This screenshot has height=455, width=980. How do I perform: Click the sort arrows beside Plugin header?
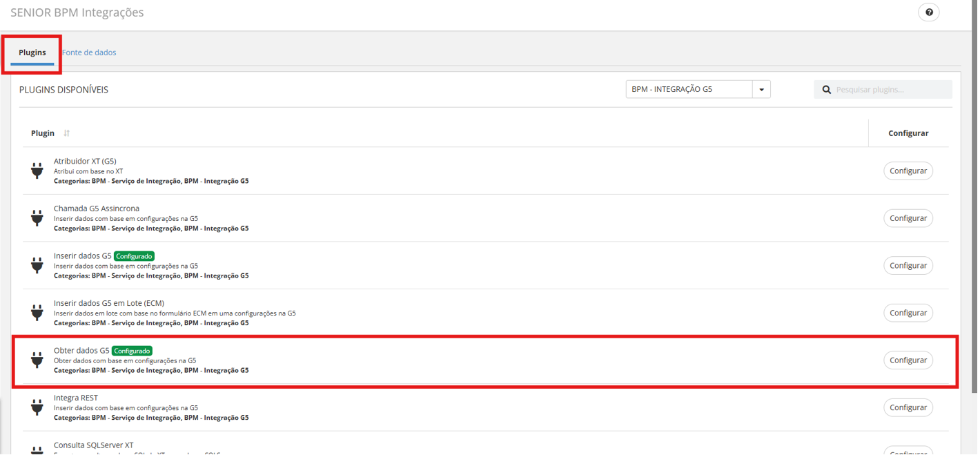(x=66, y=133)
